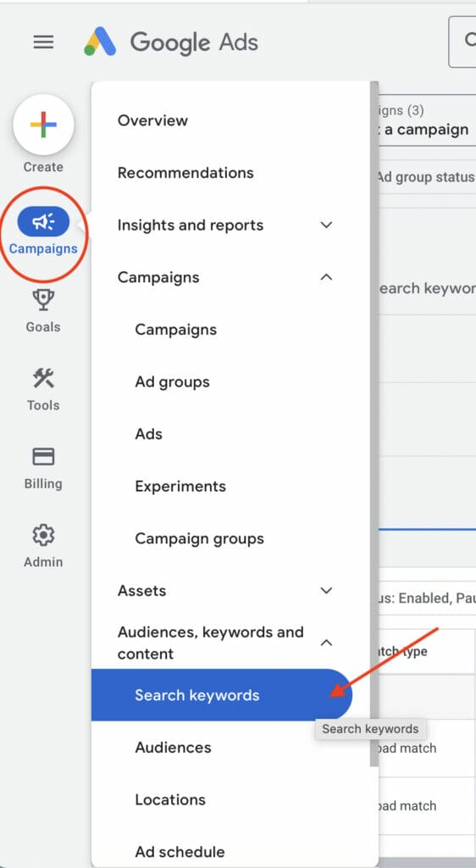Click the Ad group status filter
The height and width of the screenshot is (868, 476).
pyautogui.click(x=427, y=177)
